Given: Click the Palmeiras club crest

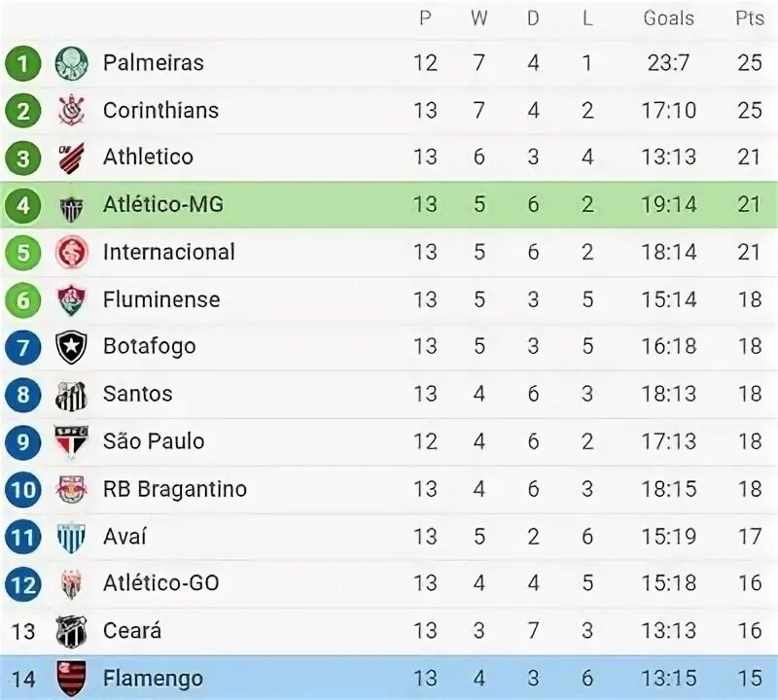Looking at the screenshot, I should click(x=71, y=63).
